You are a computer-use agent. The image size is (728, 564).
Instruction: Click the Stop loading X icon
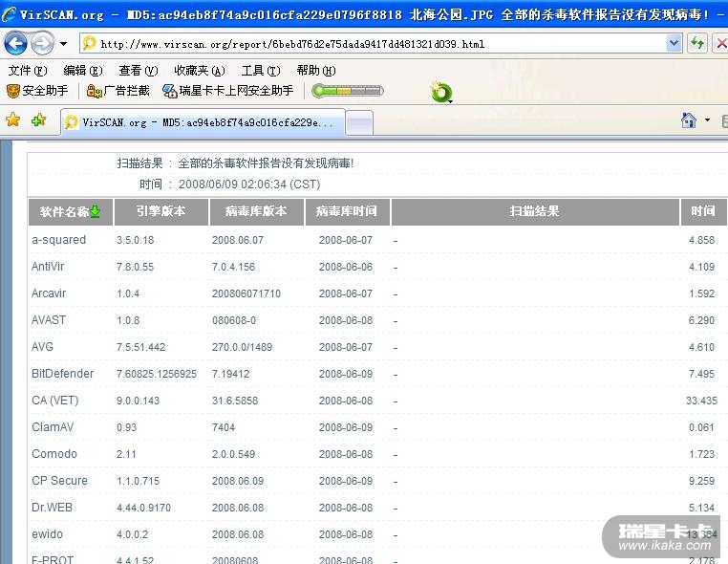pyautogui.click(x=721, y=44)
